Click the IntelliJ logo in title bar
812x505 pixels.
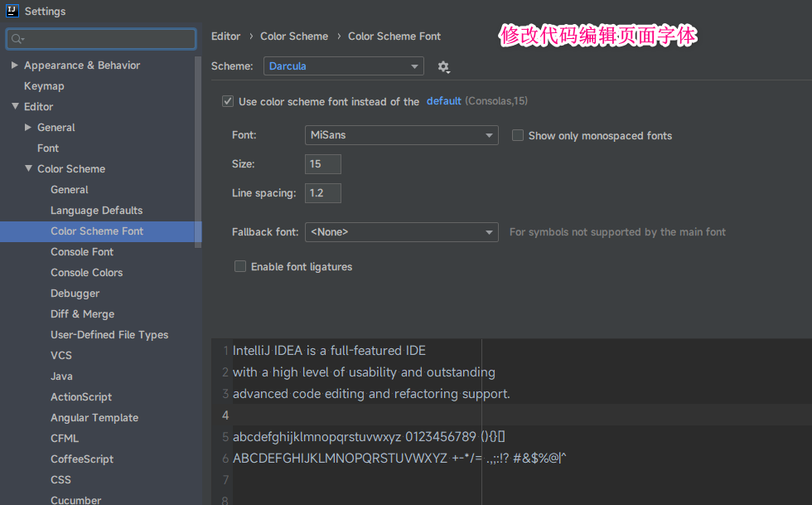coord(12,11)
